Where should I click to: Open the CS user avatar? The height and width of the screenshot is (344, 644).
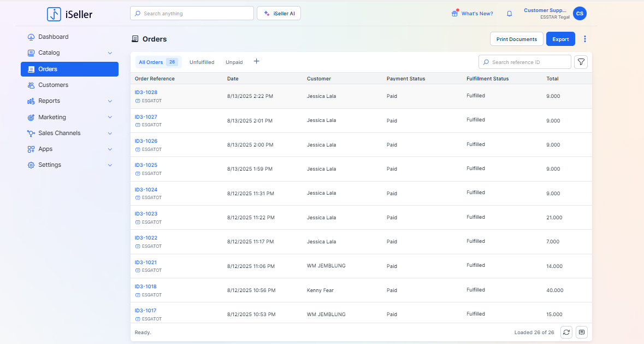[580, 14]
